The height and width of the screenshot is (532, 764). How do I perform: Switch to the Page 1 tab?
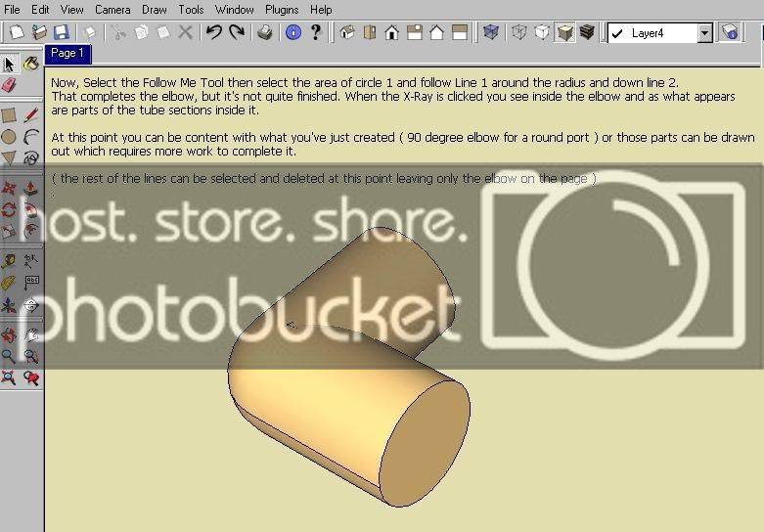point(67,53)
